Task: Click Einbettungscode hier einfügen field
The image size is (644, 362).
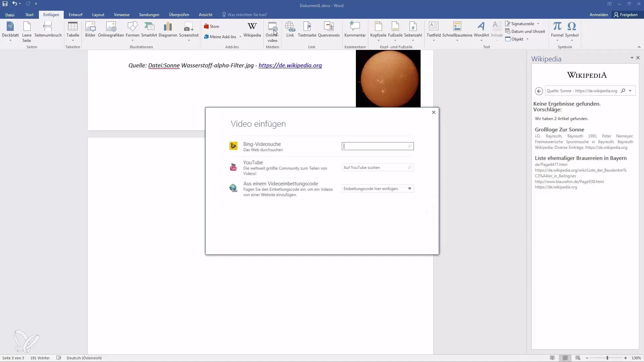Action: coord(374,189)
